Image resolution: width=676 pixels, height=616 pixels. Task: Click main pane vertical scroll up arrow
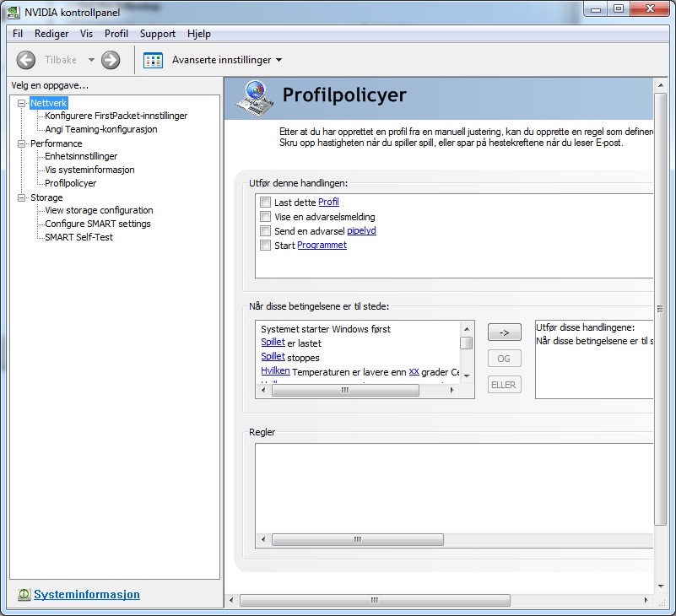tap(661, 86)
